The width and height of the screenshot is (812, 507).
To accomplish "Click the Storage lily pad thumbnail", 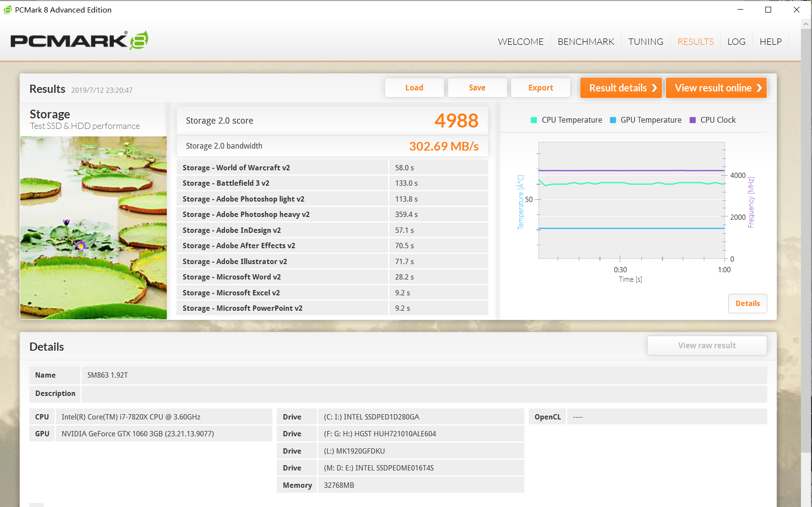I will click(x=93, y=228).
